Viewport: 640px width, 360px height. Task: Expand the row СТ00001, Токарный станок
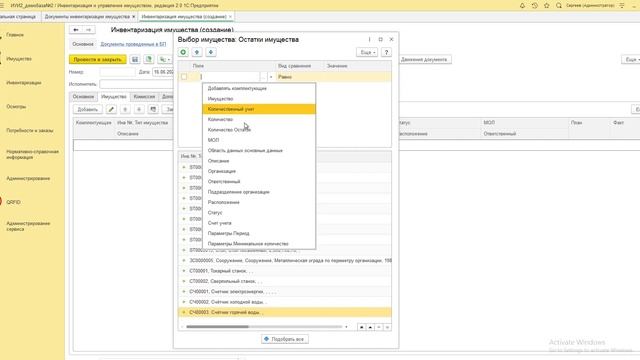(x=184, y=271)
